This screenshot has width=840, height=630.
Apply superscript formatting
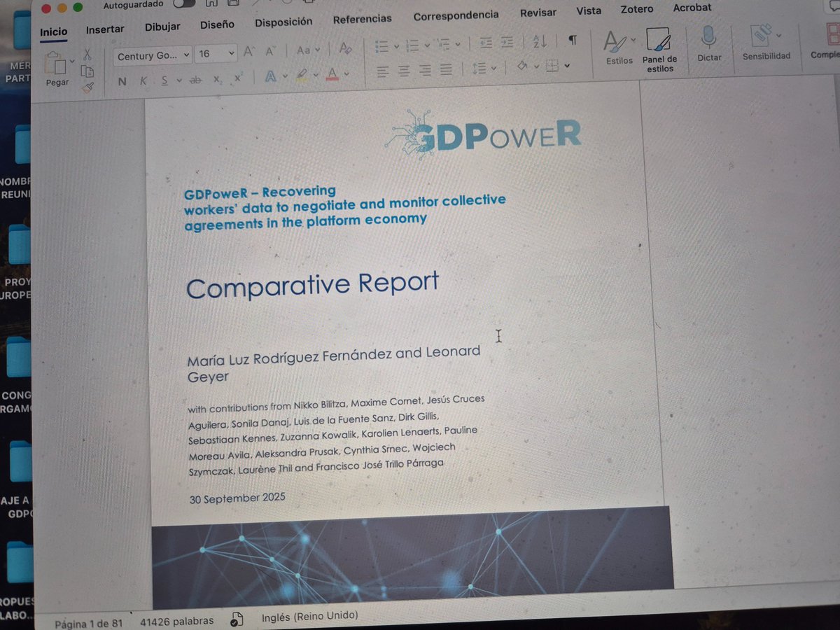[x=238, y=78]
